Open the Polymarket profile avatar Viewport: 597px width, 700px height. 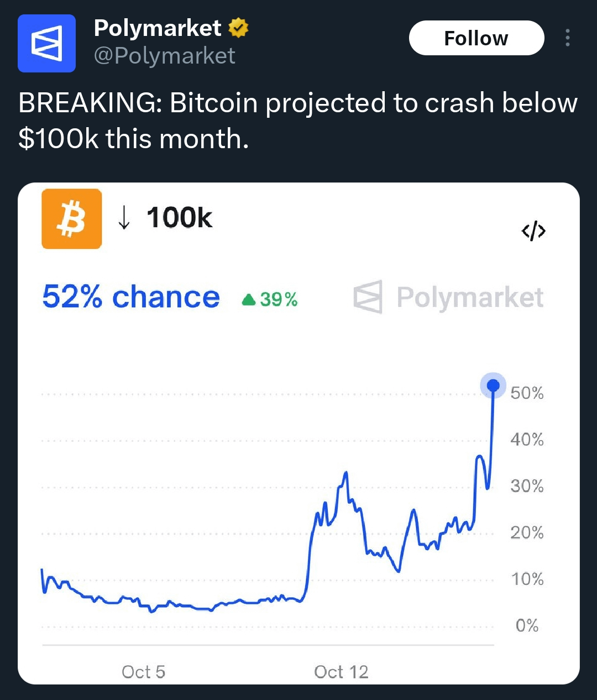click(x=46, y=44)
